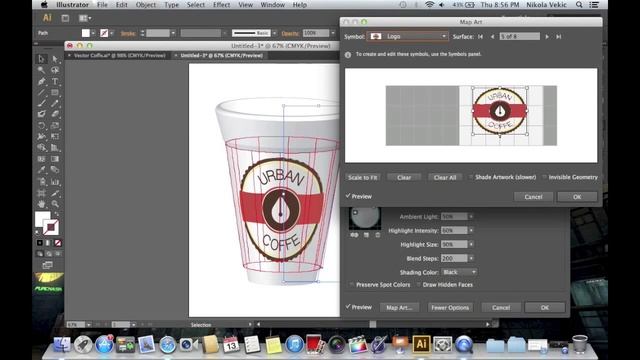Set fill to None in toolbox
Screen dimensions: 640x360
(58, 243)
